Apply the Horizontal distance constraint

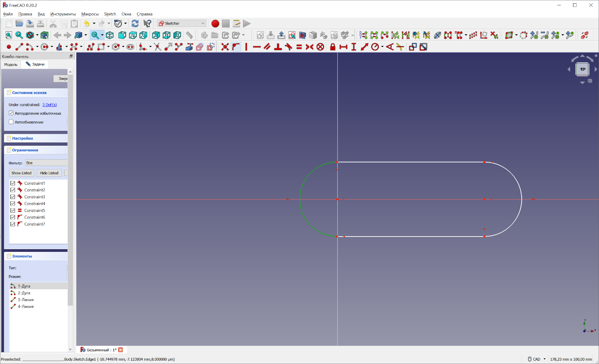pos(343,47)
